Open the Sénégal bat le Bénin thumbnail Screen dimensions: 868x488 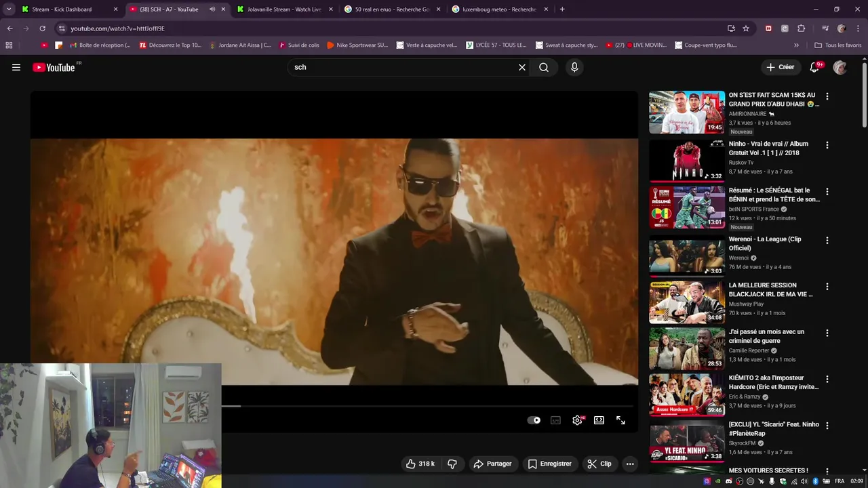coord(687,207)
